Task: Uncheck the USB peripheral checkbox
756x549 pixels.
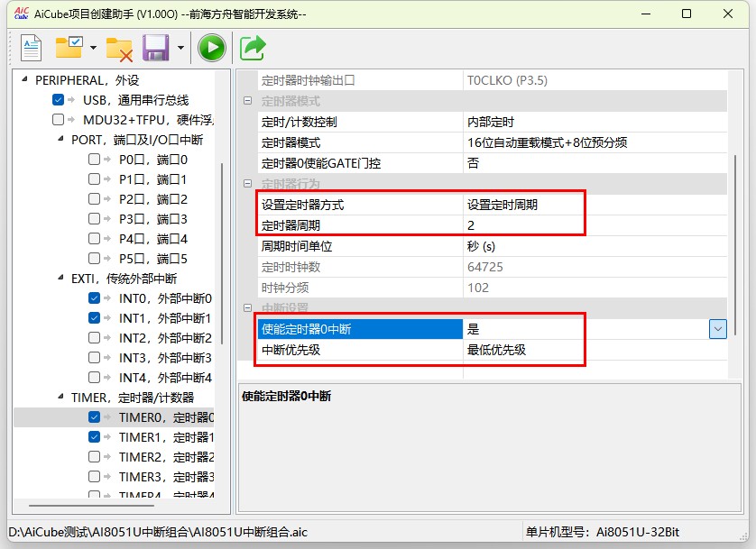Action: [58, 100]
